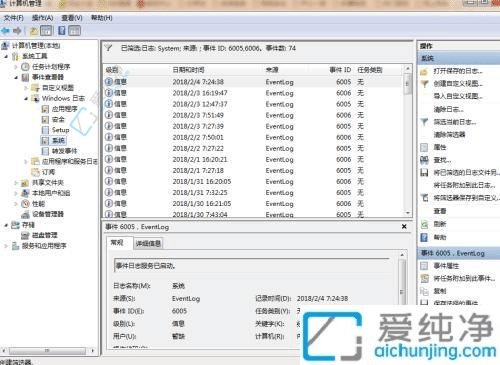Click the 复制 copy action icon
This screenshot has width=500, height=365.
point(424,291)
